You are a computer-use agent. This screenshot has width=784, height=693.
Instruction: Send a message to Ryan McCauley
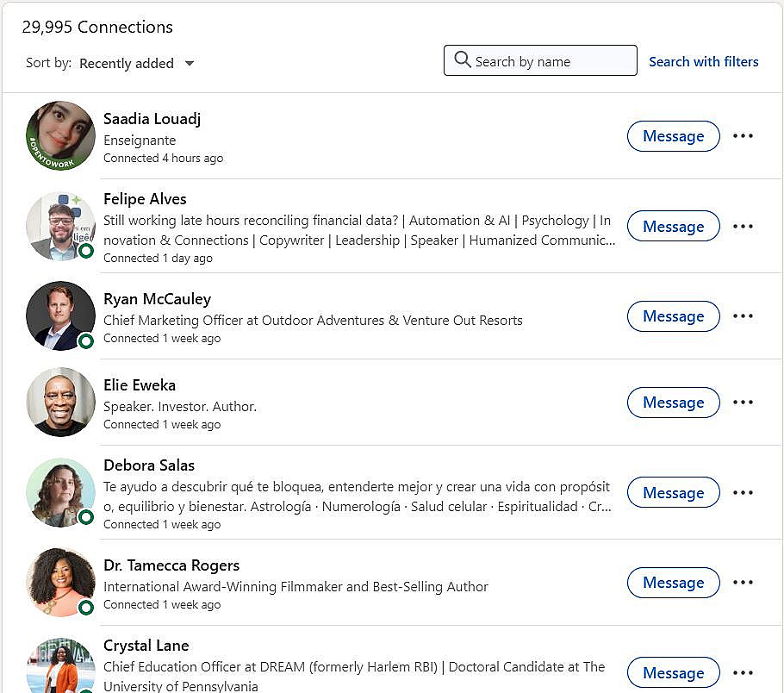[x=673, y=316]
